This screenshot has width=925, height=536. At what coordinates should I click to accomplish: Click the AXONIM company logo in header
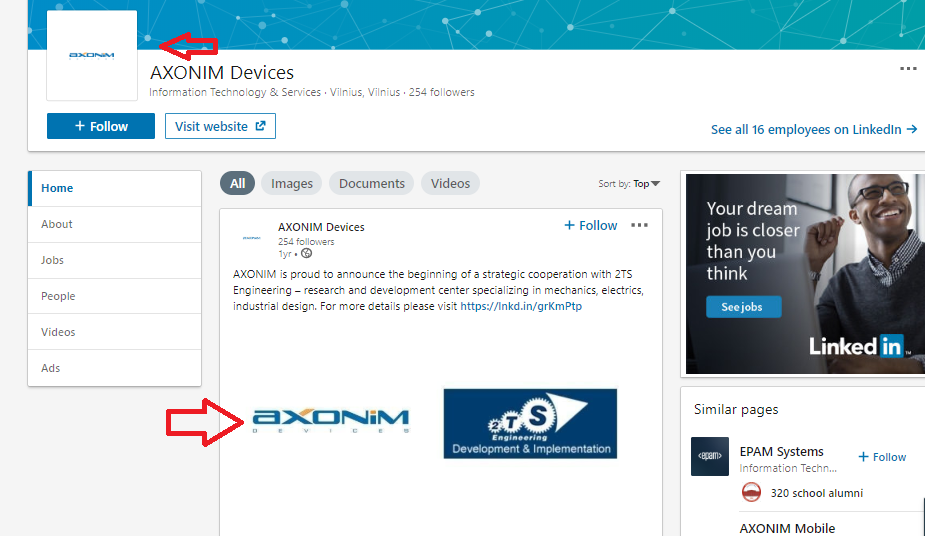pos(91,56)
